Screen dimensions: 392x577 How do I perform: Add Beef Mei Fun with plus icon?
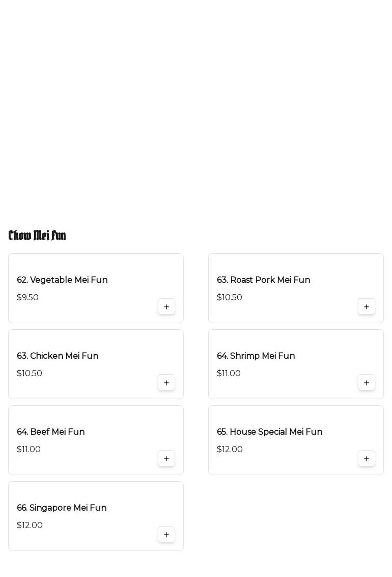166,459
